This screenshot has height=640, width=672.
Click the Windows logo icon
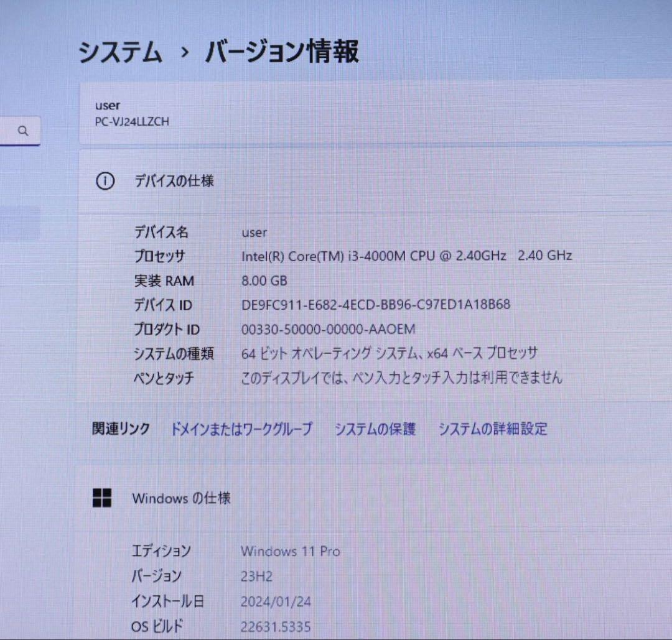click(x=102, y=498)
